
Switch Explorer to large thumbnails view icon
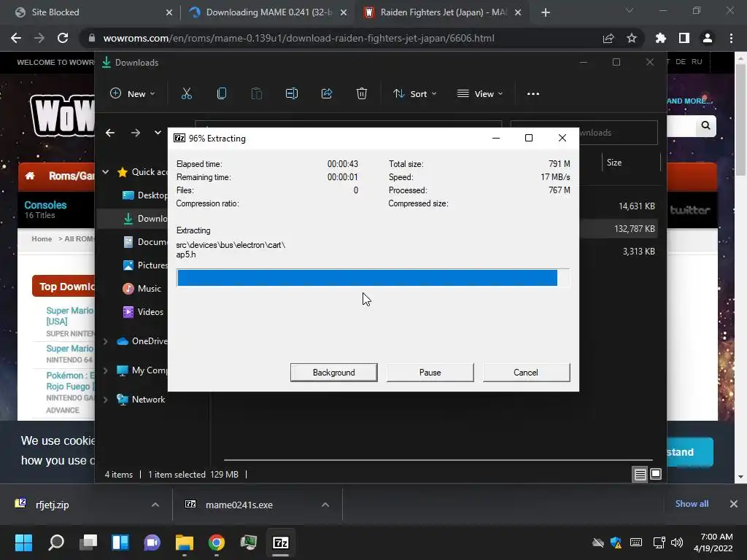(656, 474)
